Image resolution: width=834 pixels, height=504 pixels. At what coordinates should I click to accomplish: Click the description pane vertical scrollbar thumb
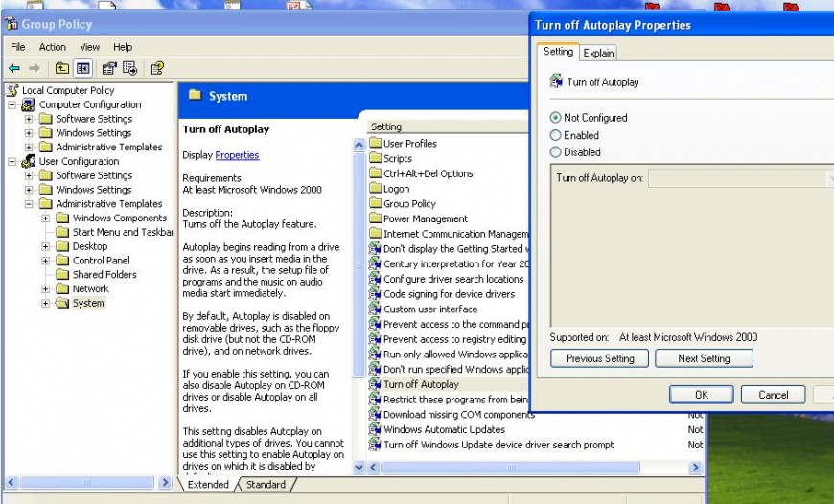359,264
